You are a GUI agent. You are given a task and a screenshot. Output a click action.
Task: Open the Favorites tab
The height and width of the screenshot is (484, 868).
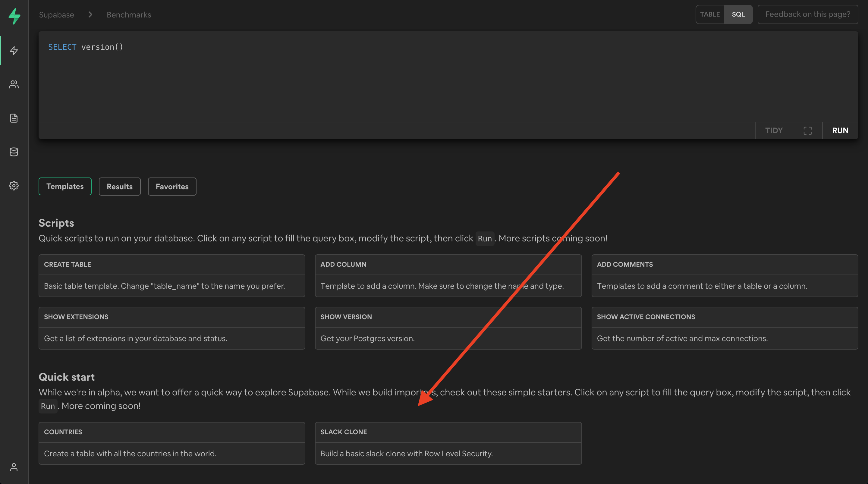tap(172, 186)
